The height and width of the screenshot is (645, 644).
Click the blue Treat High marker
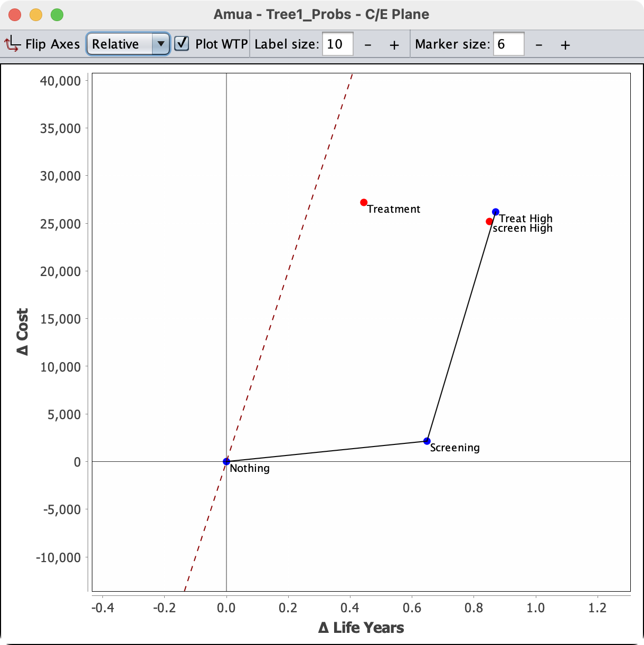pos(496,212)
